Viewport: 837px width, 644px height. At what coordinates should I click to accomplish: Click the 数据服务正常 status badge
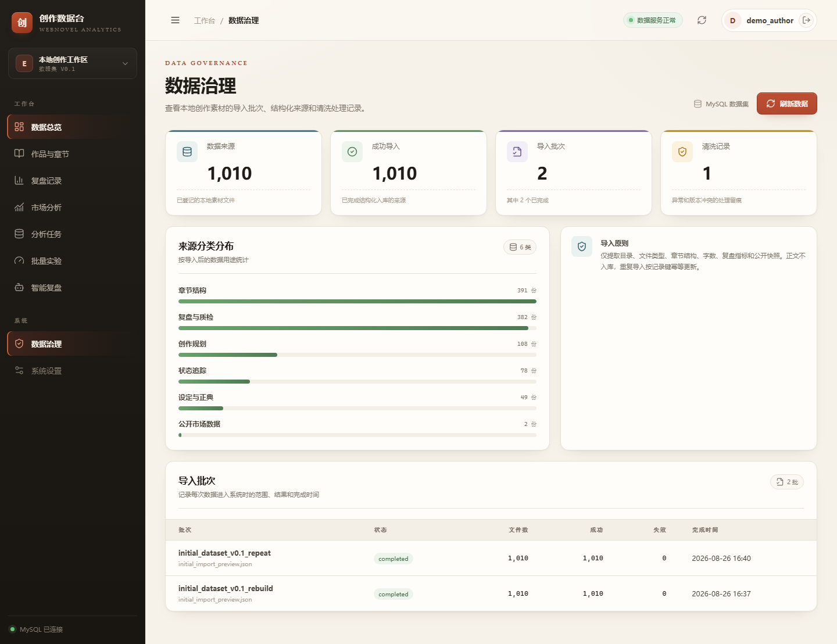pos(653,20)
